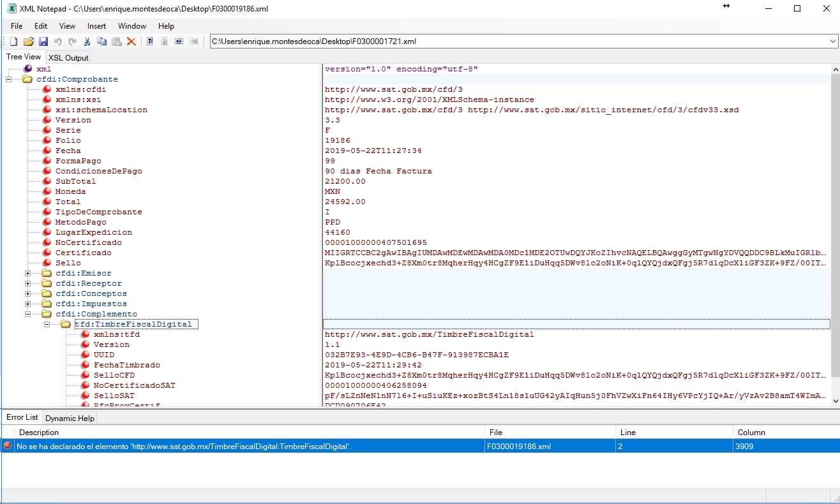
Task: Cut the selection using the scissors icon
Action: coord(87,41)
